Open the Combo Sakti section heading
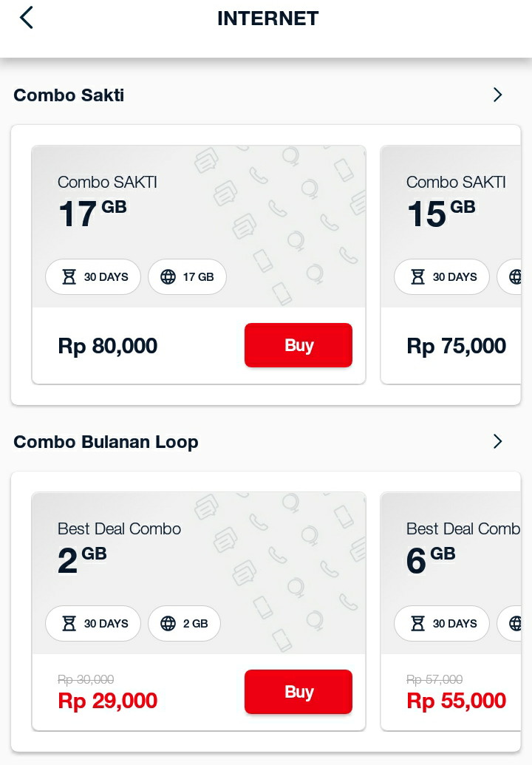Viewport: 532px width, 765px height. (x=69, y=95)
